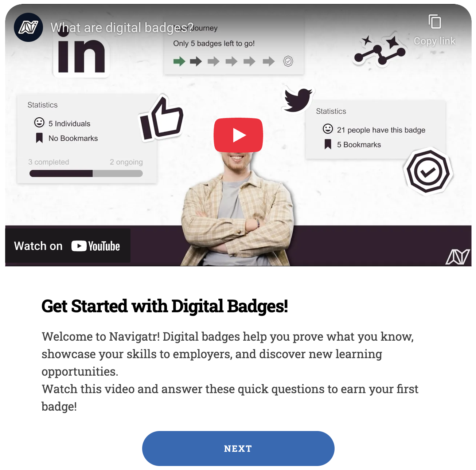Click the completed/ongoing progress bar
The height and width of the screenshot is (470, 476).
(86, 173)
